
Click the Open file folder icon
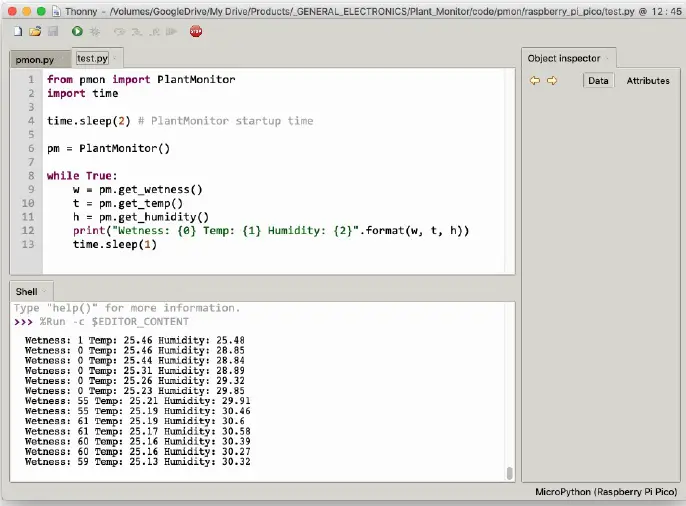pos(35,32)
